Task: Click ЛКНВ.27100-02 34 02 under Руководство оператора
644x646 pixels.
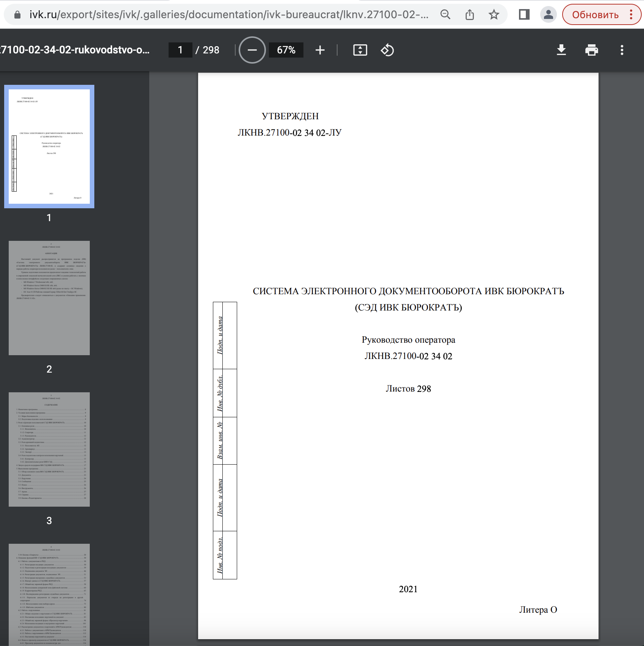Action: tap(408, 356)
